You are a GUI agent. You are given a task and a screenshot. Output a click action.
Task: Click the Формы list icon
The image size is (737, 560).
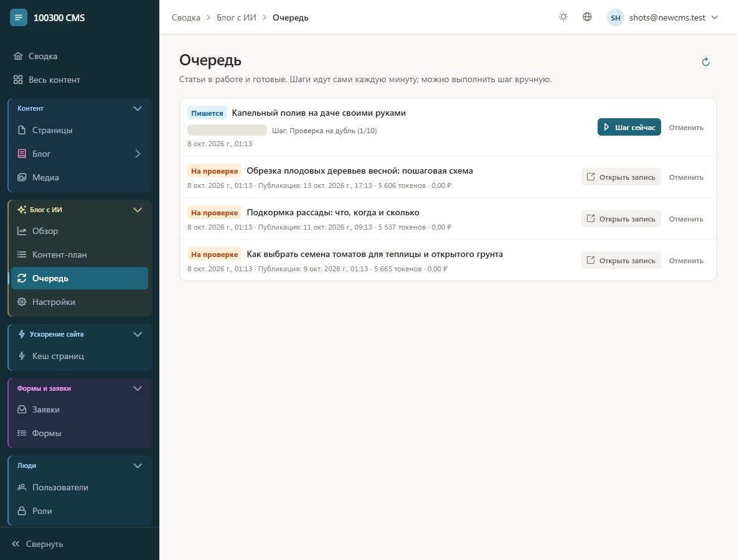pos(22,433)
